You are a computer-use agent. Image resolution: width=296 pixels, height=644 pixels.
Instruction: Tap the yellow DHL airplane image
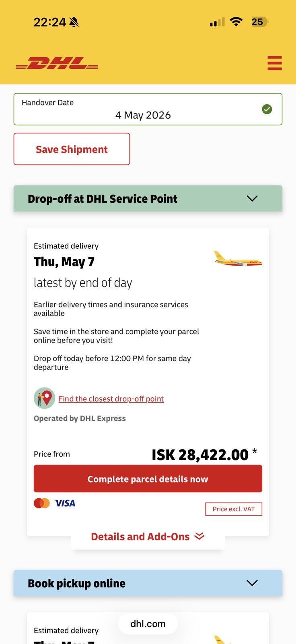point(238,259)
